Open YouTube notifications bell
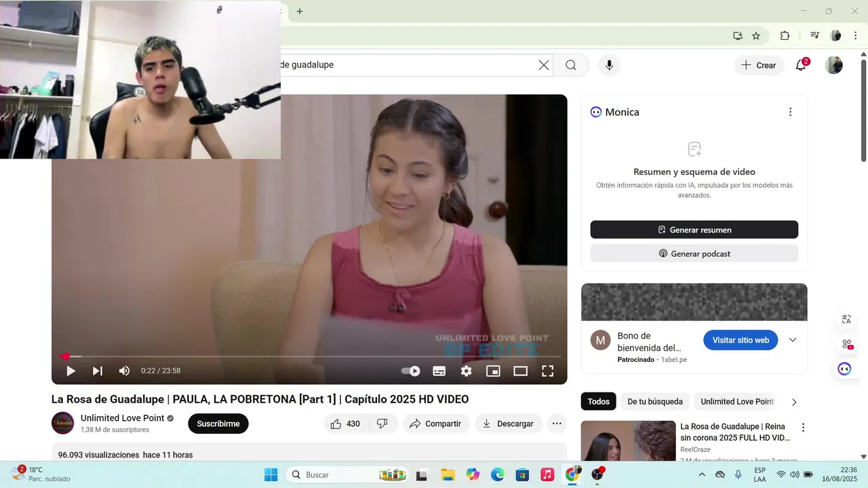 tap(801, 65)
